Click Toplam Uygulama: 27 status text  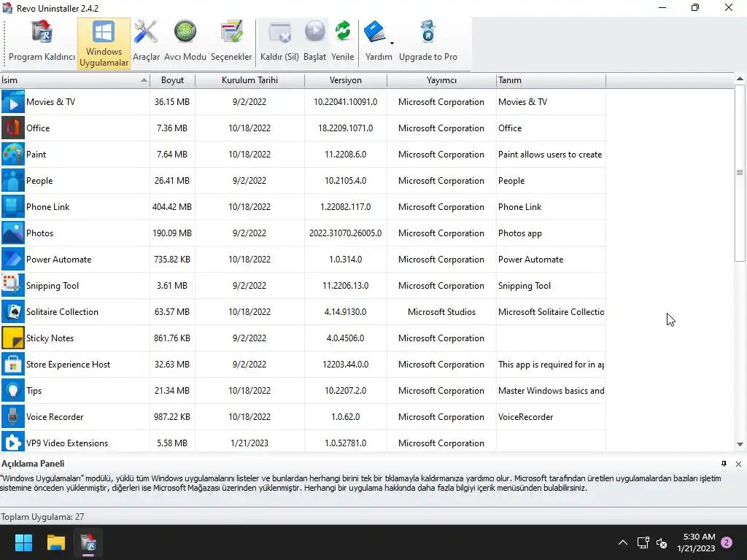(42, 517)
